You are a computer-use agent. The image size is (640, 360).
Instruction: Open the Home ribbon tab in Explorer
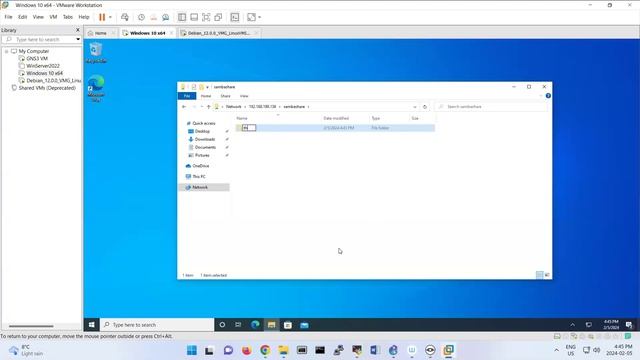coord(206,96)
